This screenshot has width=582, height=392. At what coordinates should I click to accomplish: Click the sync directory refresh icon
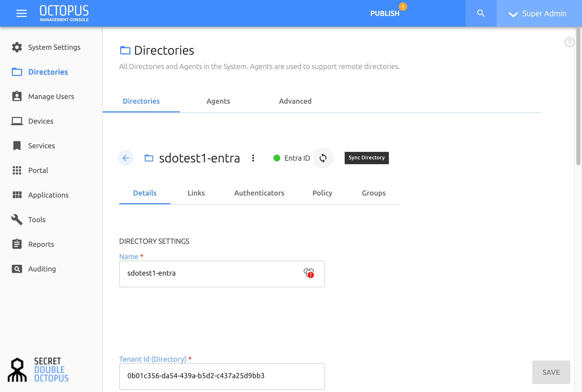(323, 158)
